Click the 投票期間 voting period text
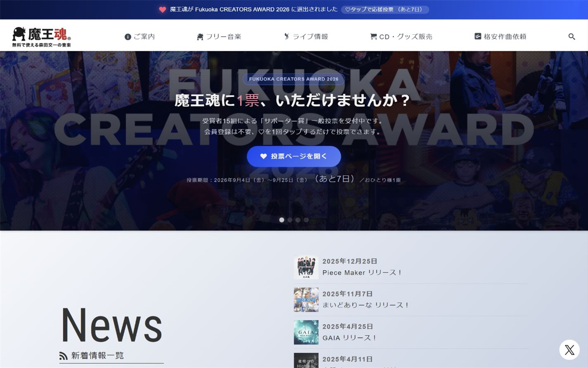 click(294, 180)
